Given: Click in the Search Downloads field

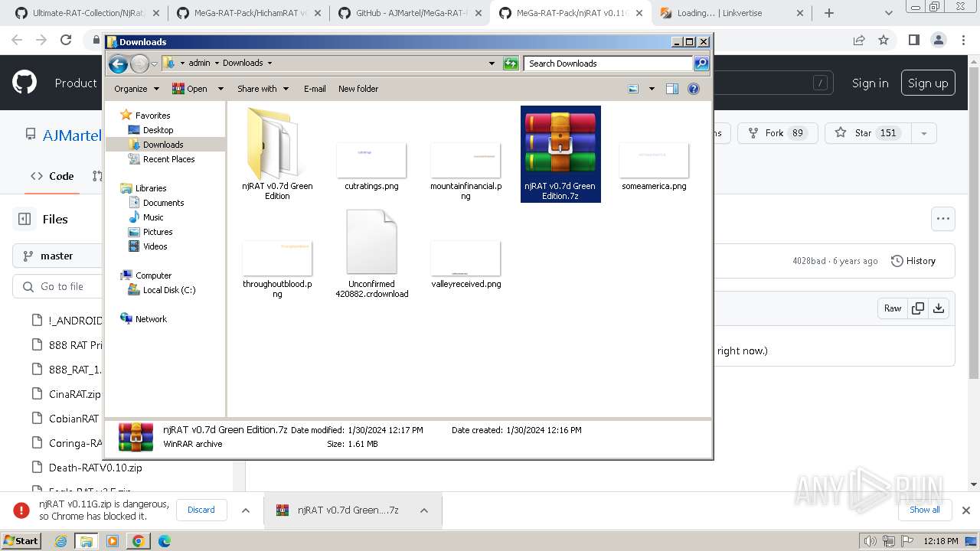Looking at the screenshot, I should click(x=609, y=64).
